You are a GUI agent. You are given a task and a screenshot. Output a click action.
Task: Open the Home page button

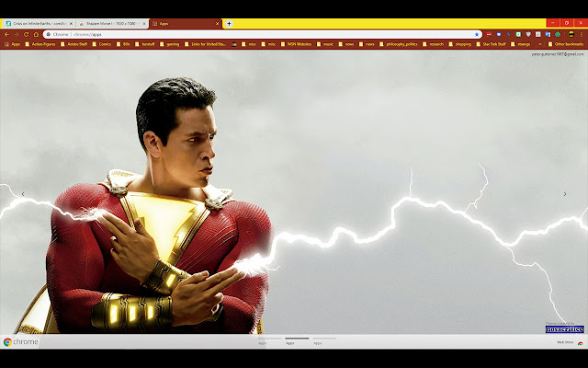[36, 34]
